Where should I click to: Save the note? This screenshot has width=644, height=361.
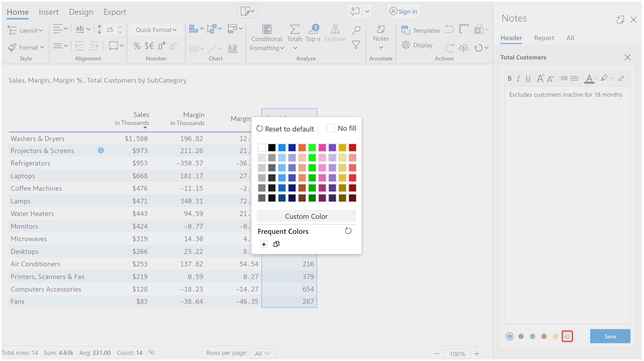(610, 336)
